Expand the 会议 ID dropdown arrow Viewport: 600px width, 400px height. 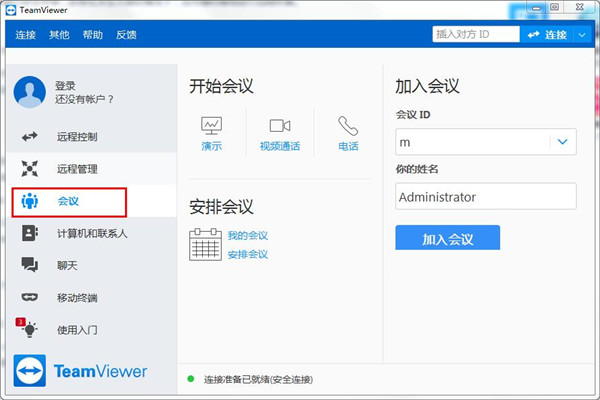pos(562,142)
